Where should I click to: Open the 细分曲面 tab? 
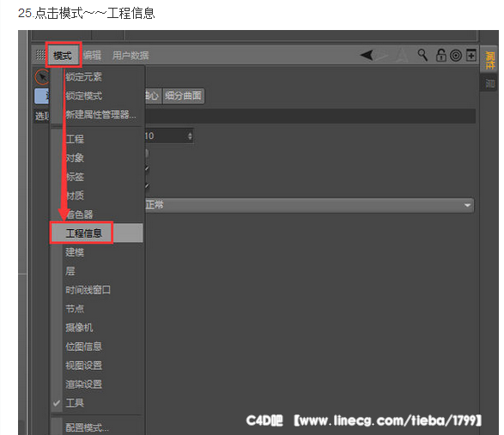click(183, 95)
